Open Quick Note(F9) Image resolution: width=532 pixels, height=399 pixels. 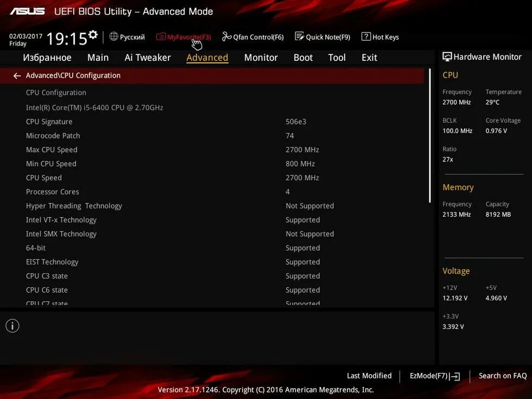pos(328,37)
